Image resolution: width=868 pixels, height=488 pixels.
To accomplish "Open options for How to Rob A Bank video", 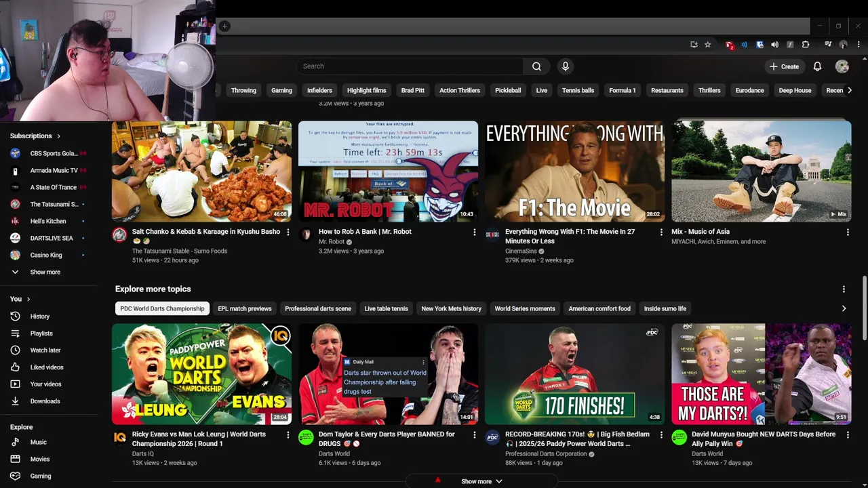I will tap(474, 232).
